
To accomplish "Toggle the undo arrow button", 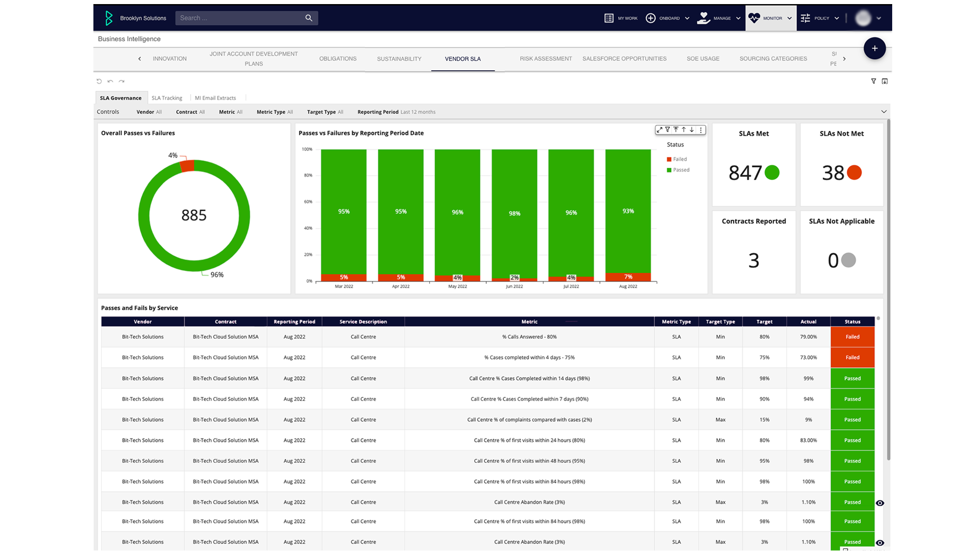I will click(110, 82).
